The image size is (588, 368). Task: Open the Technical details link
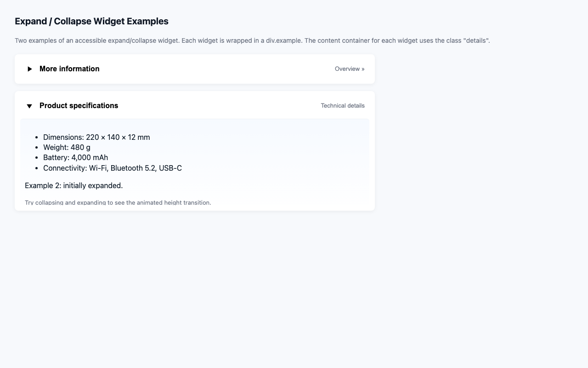(342, 106)
